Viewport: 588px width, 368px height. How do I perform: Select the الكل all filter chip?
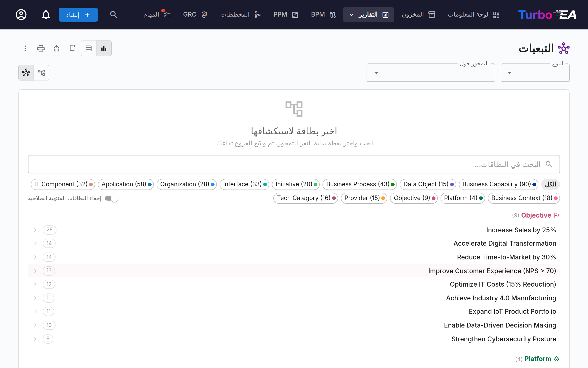tap(551, 184)
